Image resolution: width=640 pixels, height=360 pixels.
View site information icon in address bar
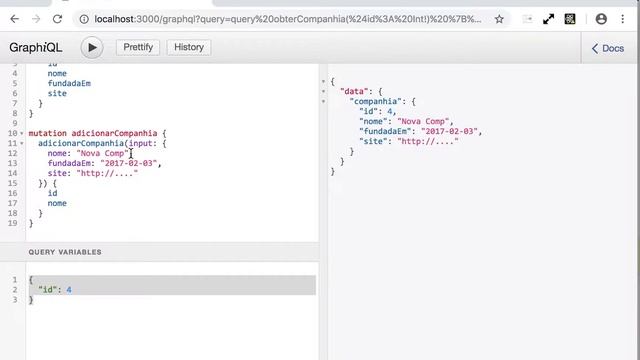[84, 19]
